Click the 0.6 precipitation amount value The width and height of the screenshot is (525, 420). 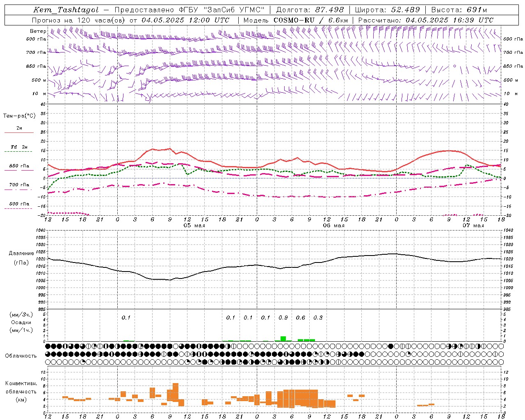point(301,317)
